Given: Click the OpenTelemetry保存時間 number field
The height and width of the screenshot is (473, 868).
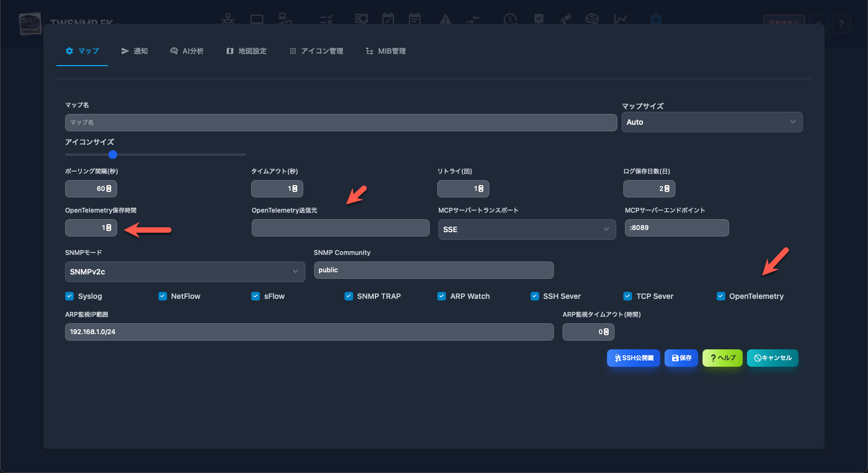Looking at the screenshot, I should 91,228.
